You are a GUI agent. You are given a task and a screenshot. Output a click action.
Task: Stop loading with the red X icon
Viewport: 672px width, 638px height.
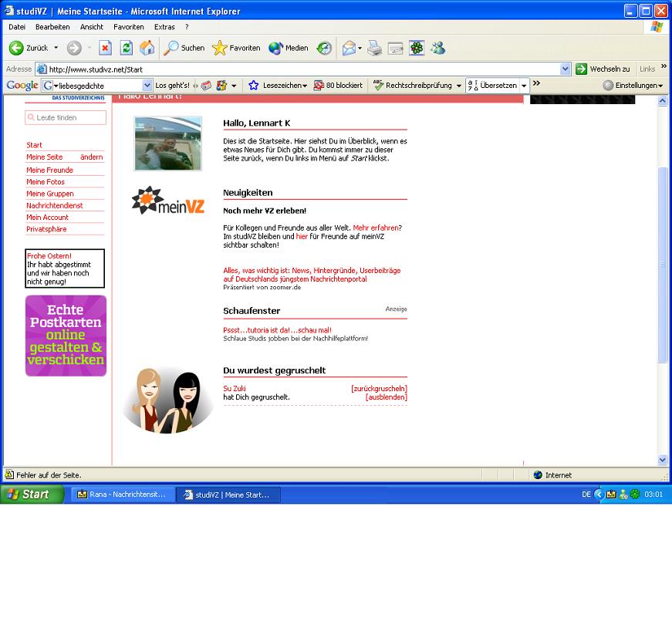coord(105,48)
